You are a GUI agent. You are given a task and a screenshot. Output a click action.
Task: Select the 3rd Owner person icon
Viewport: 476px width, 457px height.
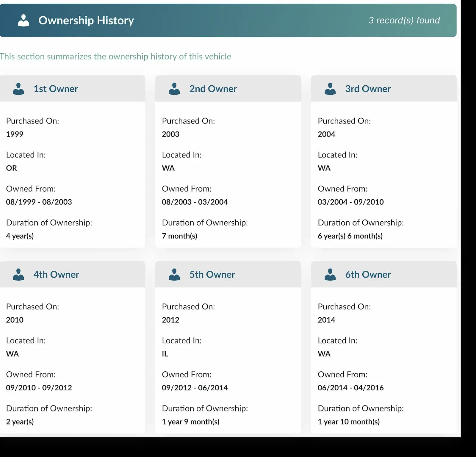[x=330, y=88]
